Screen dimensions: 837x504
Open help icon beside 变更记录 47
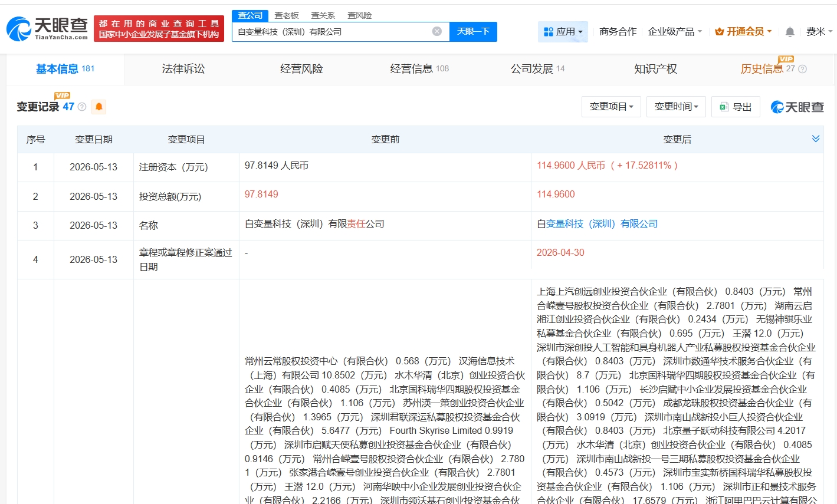click(82, 107)
